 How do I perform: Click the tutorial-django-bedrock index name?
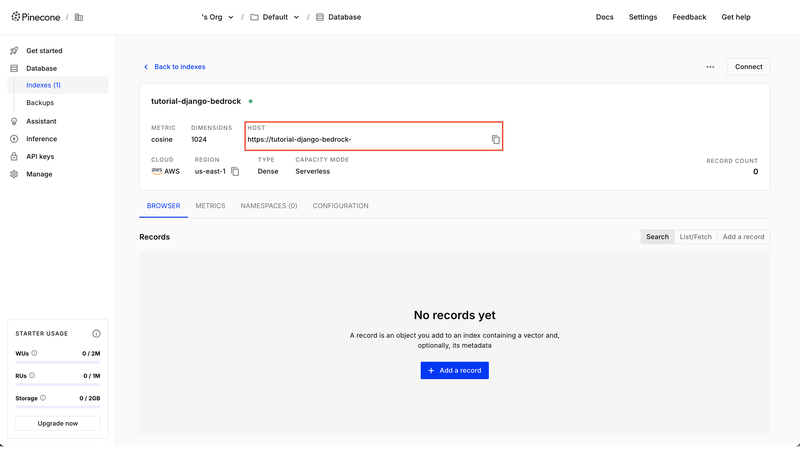click(196, 101)
